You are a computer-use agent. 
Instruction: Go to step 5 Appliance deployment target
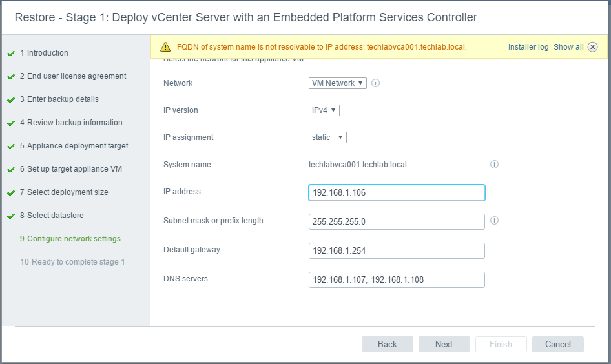(x=74, y=146)
